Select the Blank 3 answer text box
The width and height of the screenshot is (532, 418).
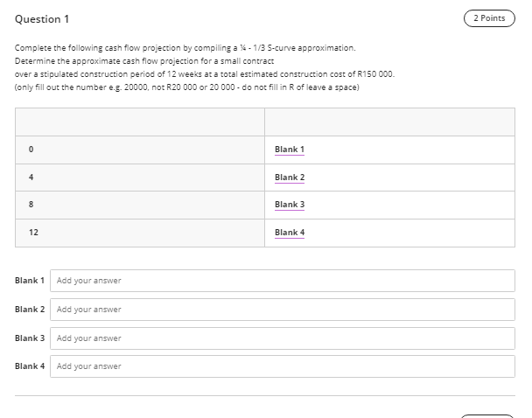coord(282,338)
